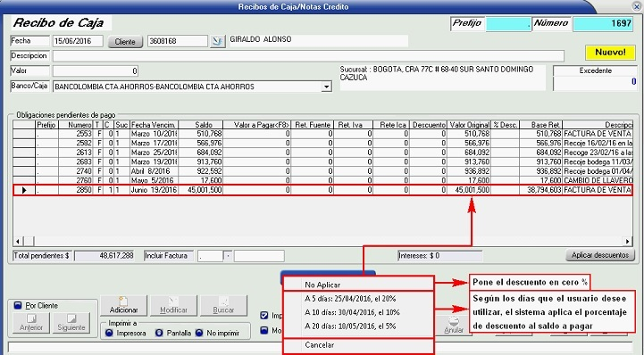Click the Adicionar button icon
Screen dimensions: 644x355
123,306
